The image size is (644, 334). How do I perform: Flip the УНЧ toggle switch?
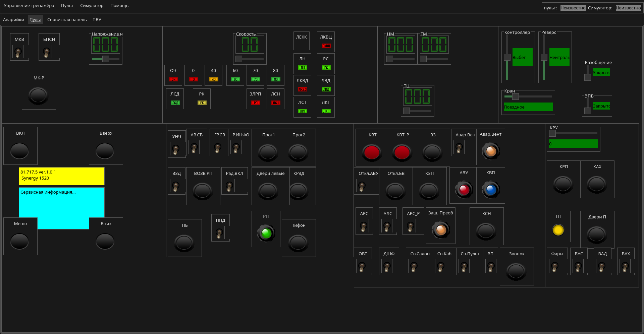coord(175,149)
